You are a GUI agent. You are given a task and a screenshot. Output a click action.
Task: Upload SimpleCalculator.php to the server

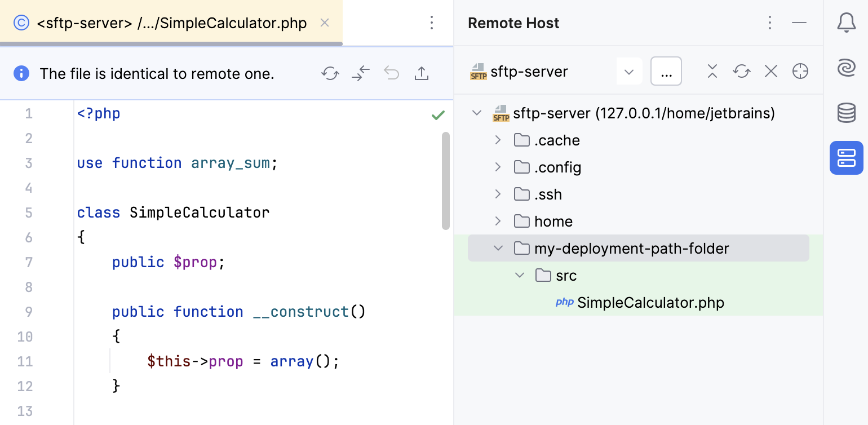point(422,73)
